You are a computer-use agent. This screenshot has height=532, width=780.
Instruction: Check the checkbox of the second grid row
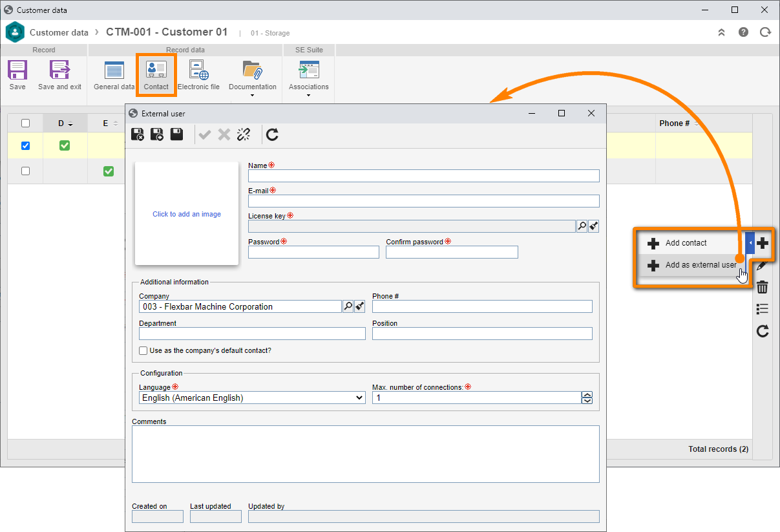tap(25, 171)
